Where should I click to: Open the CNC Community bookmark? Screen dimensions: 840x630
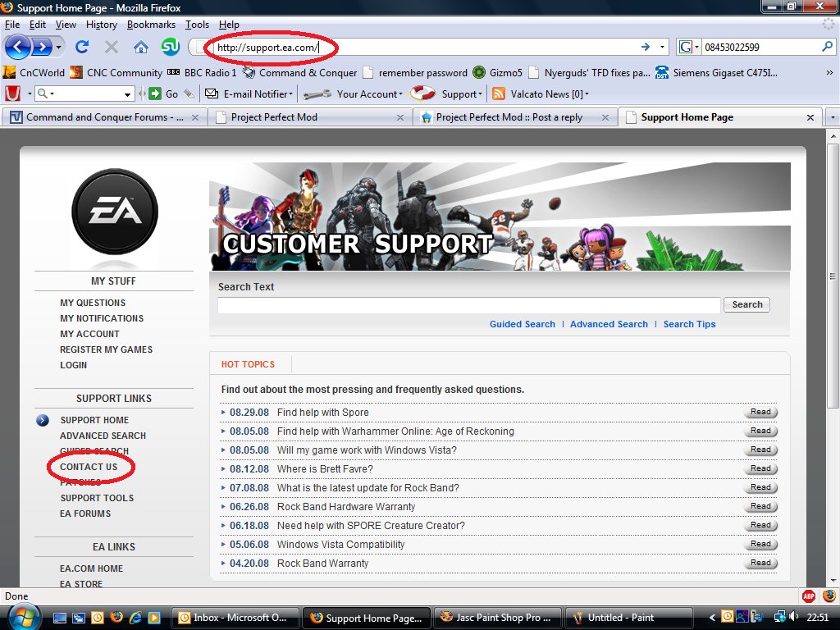[116, 72]
